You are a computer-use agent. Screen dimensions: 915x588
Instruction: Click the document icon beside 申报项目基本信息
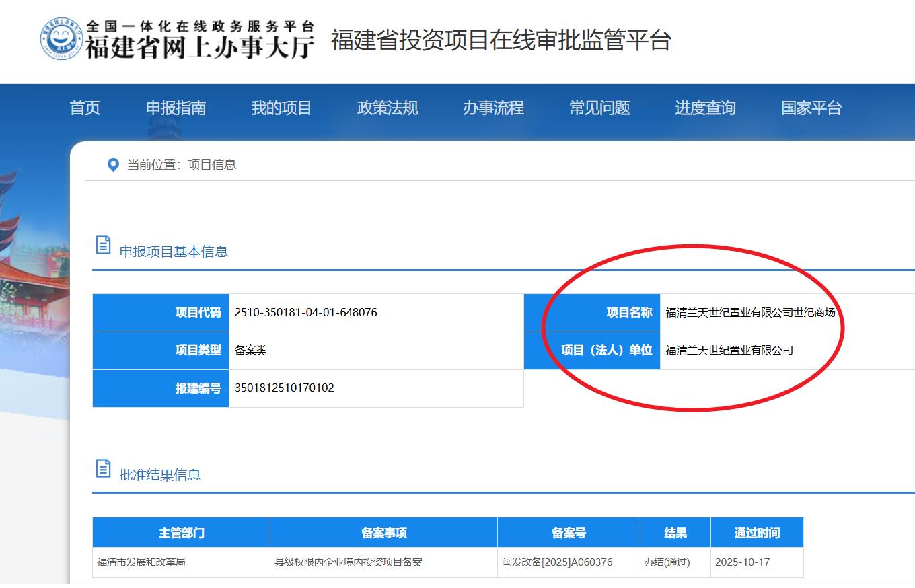click(103, 246)
